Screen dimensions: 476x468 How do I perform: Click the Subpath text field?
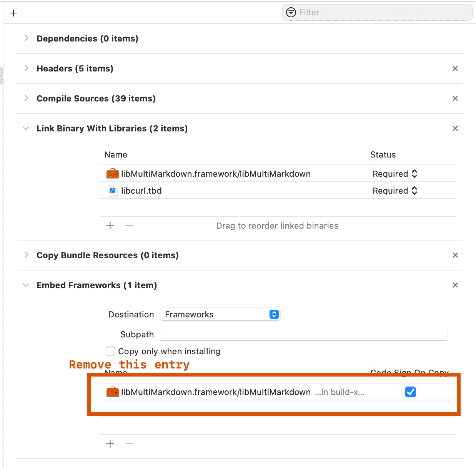[x=303, y=334]
